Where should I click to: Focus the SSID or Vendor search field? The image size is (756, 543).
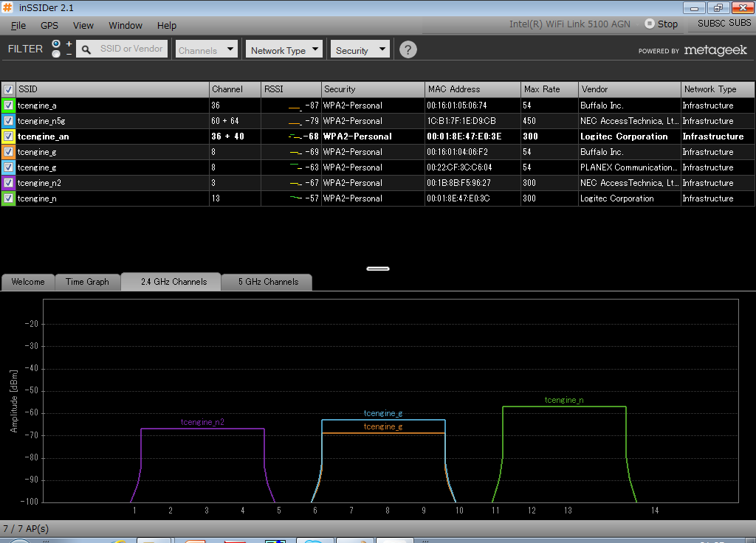click(131, 49)
